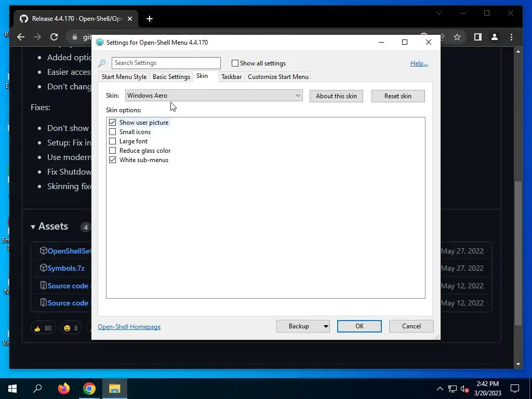The width and height of the screenshot is (532, 399).
Task: Bookmark this page with star icon
Action: point(457,37)
